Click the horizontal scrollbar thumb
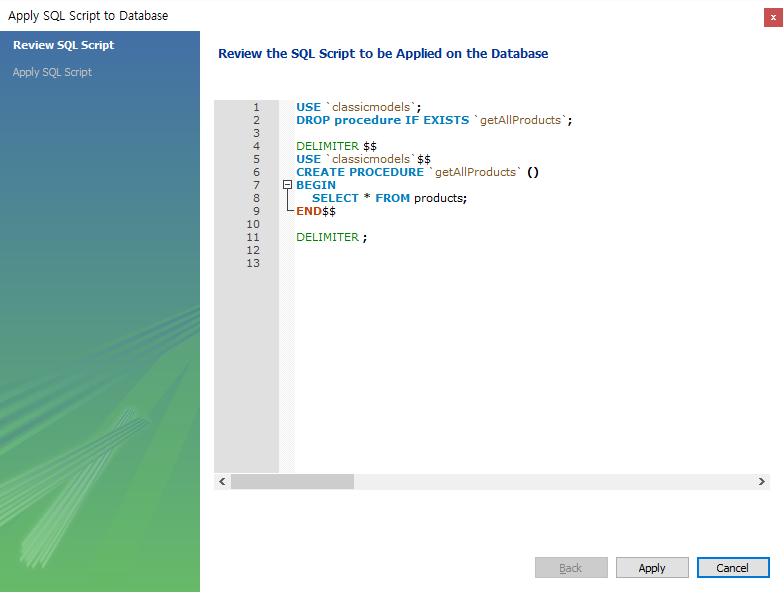The height and width of the screenshot is (592, 784). (x=292, y=482)
